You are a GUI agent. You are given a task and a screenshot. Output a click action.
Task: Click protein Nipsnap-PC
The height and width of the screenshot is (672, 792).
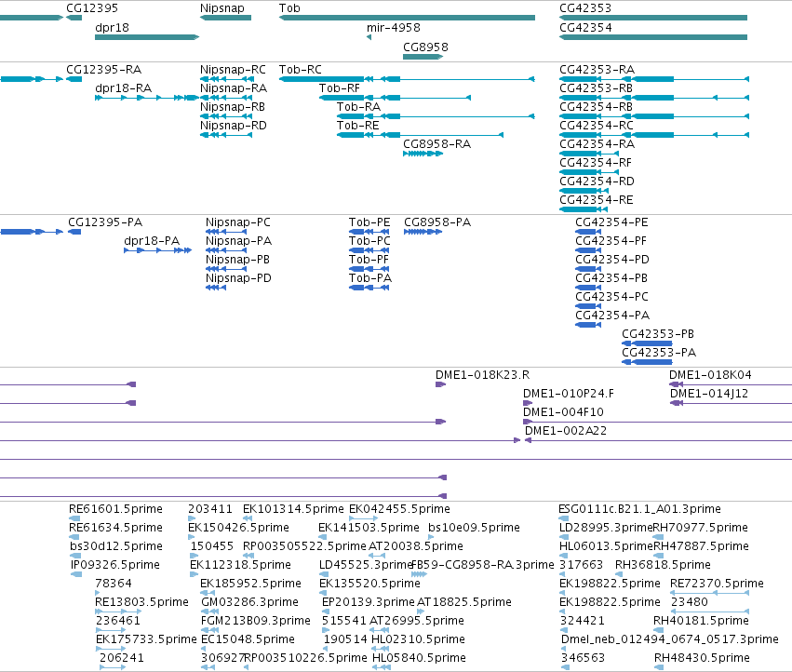click(238, 222)
